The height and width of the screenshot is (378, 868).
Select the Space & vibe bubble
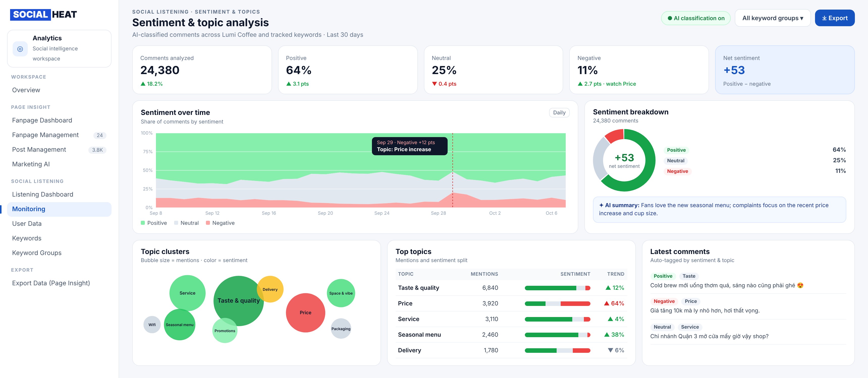(x=341, y=293)
